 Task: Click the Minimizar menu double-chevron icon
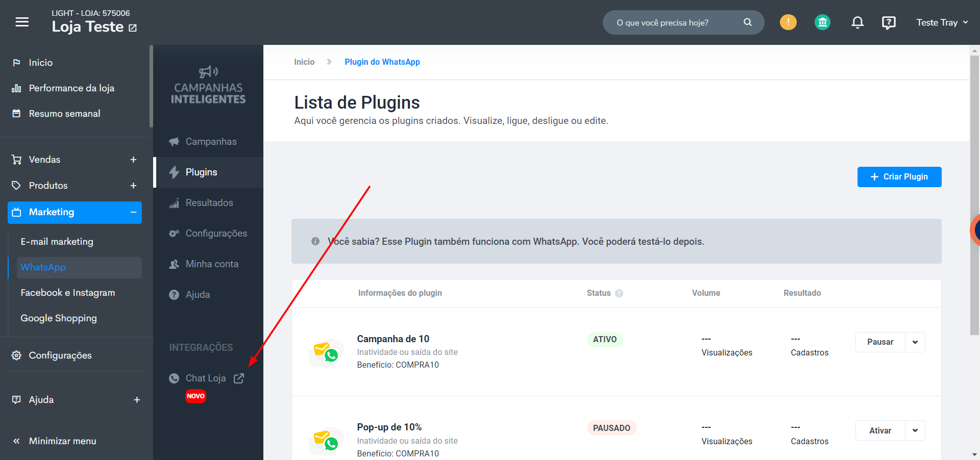click(x=16, y=441)
